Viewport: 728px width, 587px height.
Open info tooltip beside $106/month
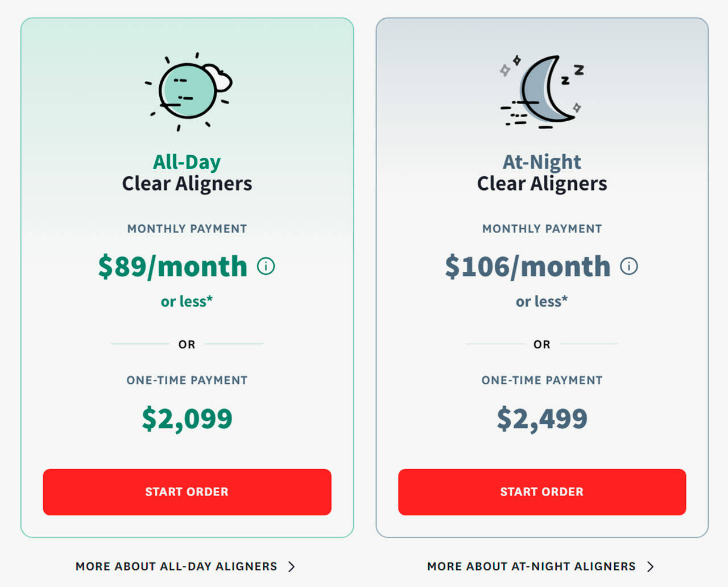click(628, 266)
